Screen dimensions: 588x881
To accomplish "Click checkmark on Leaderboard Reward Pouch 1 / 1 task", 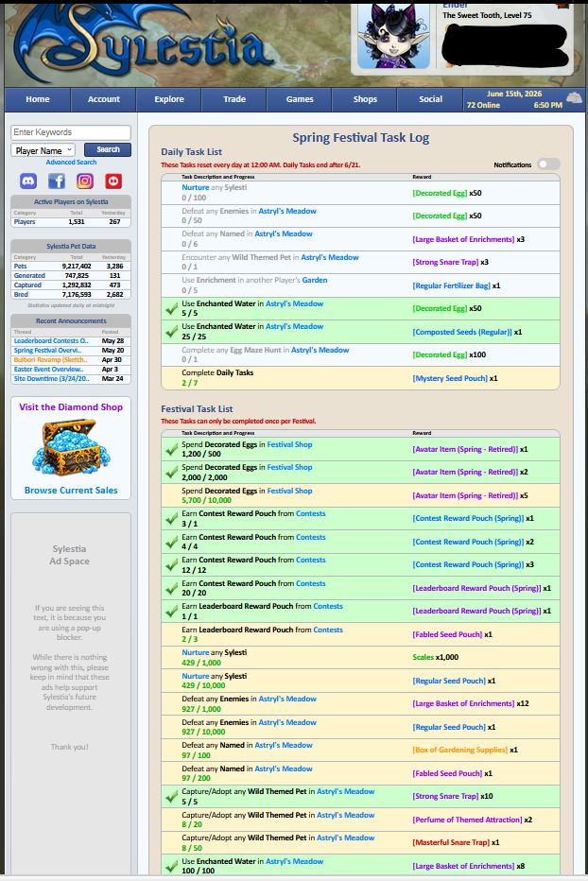I will pyautogui.click(x=171, y=612).
